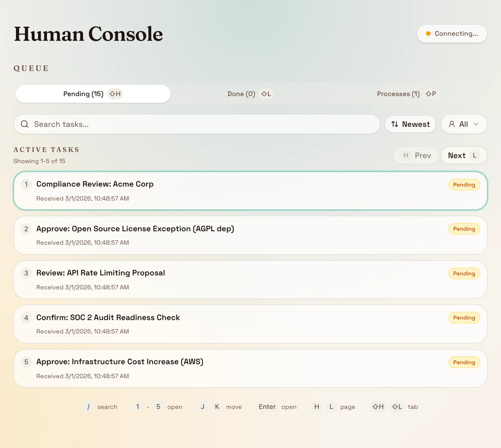Click the search magnifier icon
501x448 pixels.
coord(25,124)
